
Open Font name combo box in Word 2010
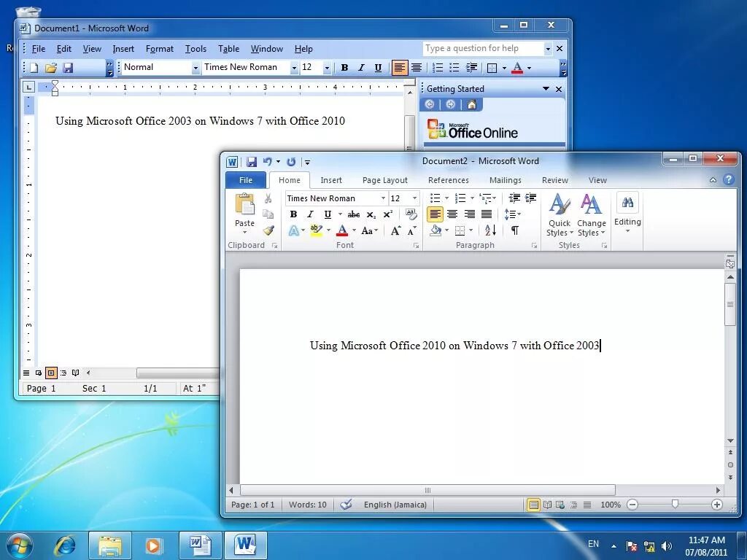pos(336,198)
